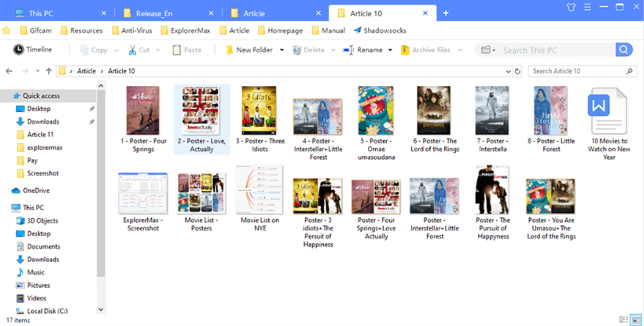Click Article in the breadcrumb path
644x326 pixels.
tap(86, 71)
